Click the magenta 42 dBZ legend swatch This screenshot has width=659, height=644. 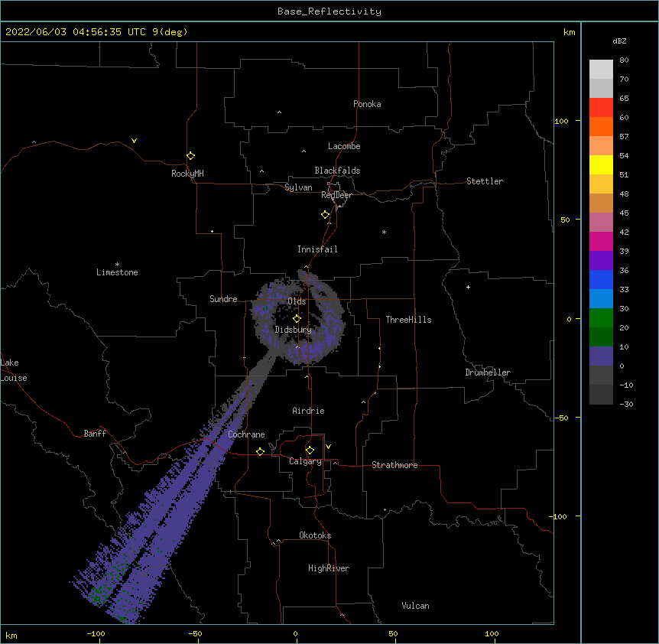tap(601, 241)
